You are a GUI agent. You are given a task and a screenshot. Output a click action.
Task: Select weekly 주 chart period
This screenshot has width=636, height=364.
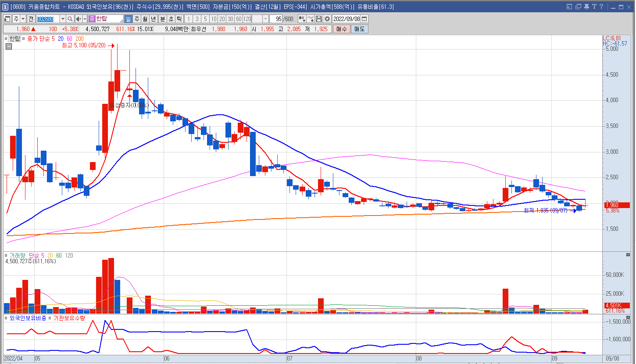[137, 19]
